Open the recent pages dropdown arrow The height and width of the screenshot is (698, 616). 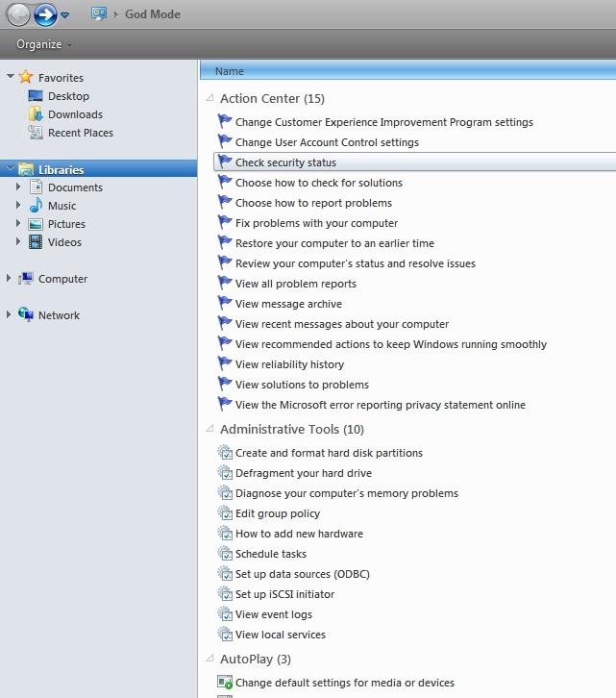tap(65, 15)
